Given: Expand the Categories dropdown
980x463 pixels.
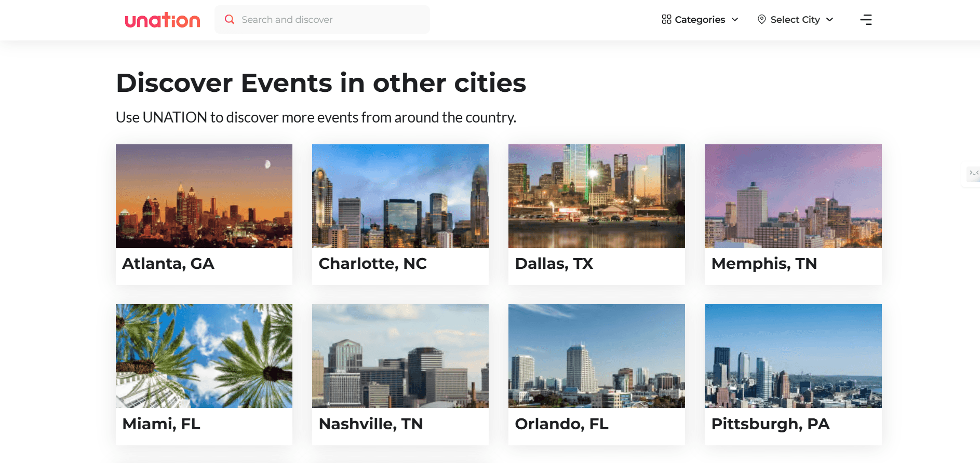Looking at the screenshot, I should click(700, 20).
